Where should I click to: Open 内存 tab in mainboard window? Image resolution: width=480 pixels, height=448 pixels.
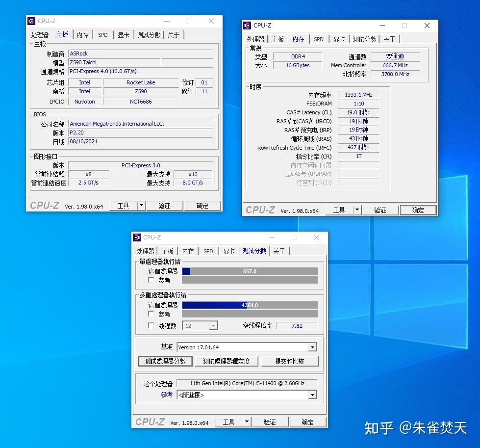(x=83, y=35)
